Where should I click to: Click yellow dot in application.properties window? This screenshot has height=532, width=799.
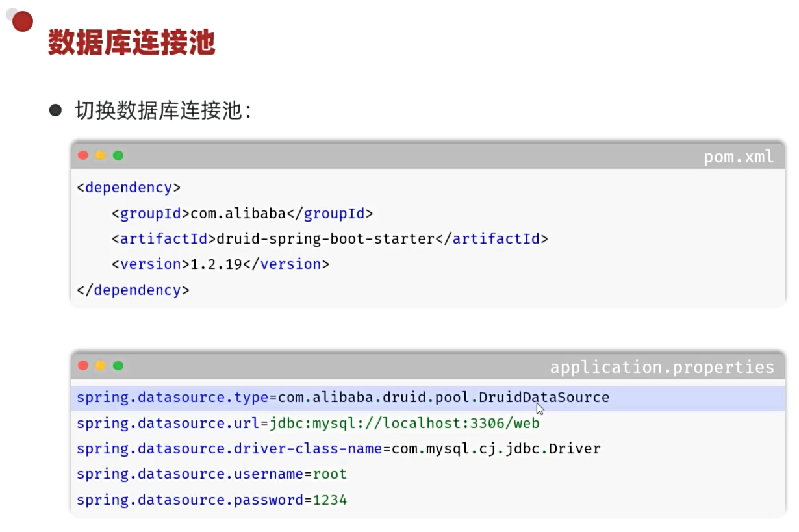(x=101, y=366)
